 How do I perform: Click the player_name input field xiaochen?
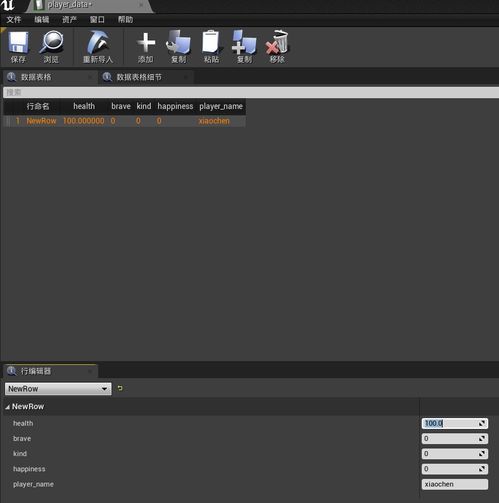(455, 484)
